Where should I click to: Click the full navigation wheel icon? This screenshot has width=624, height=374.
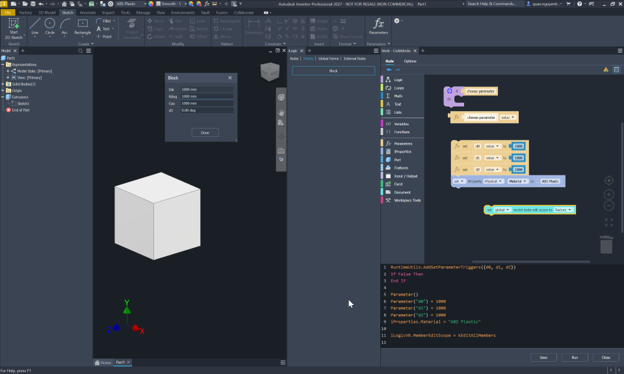281,97
